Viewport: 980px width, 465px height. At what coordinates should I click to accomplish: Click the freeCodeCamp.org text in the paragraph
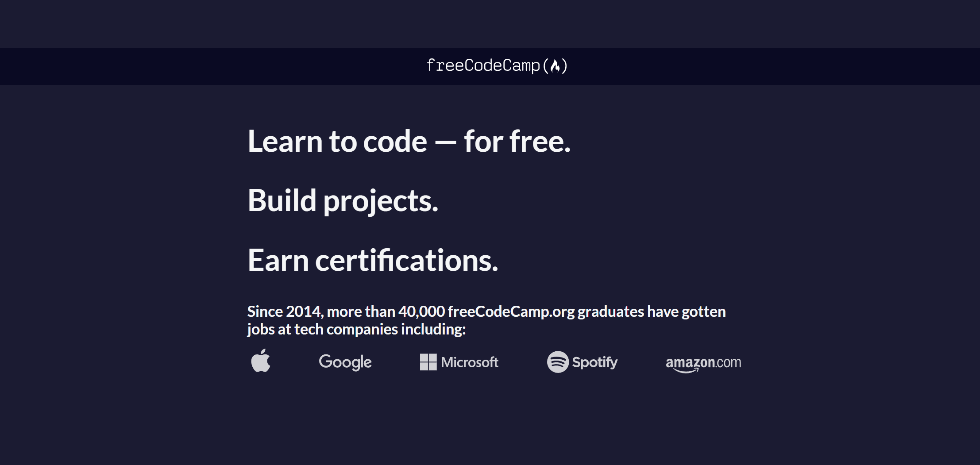509,311
